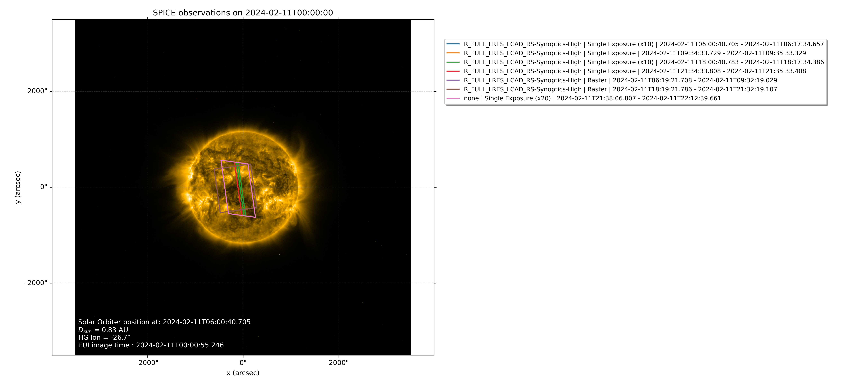The image size is (868, 386).
Task: Click the green legend line swatch
Action: pyautogui.click(x=453, y=62)
